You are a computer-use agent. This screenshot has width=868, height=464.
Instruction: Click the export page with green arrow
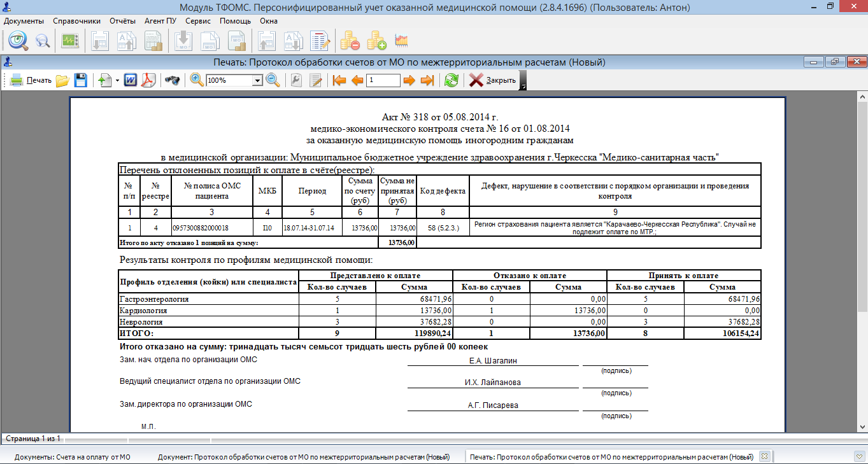pyautogui.click(x=105, y=80)
